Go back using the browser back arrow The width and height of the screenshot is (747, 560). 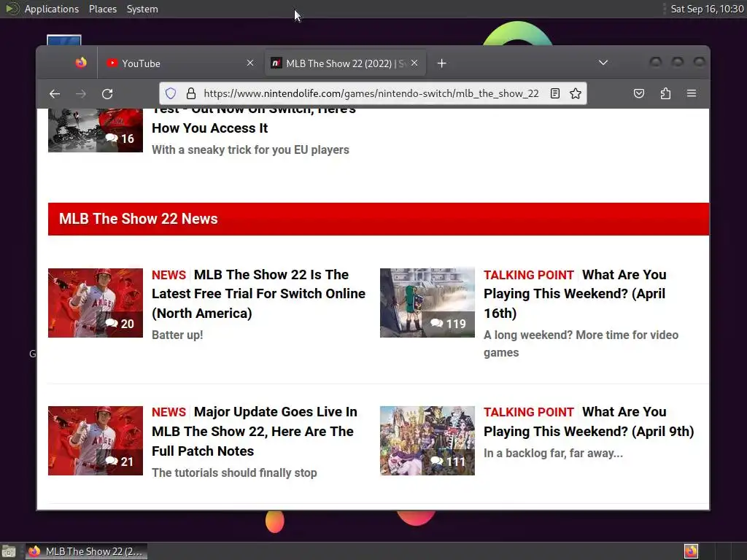(x=55, y=94)
